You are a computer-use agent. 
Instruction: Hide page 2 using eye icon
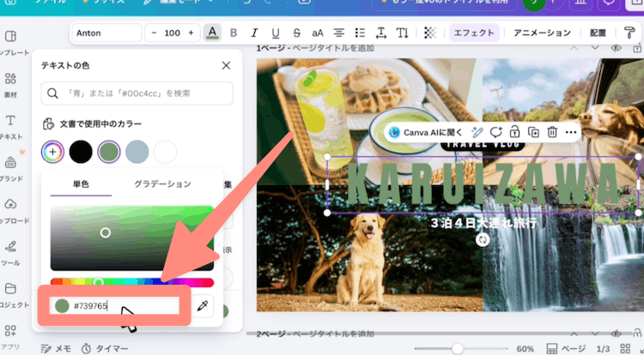pyautogui.click(x=616, y=334)
